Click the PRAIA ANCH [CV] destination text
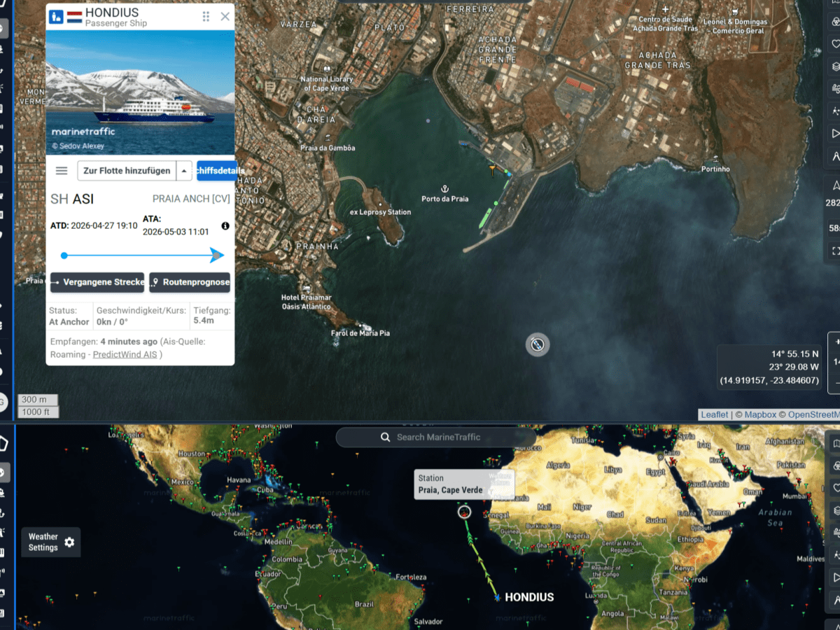Image resolution: width=840 pixels, height=630 pixels. pyautogui.click(x=191, y=199)
